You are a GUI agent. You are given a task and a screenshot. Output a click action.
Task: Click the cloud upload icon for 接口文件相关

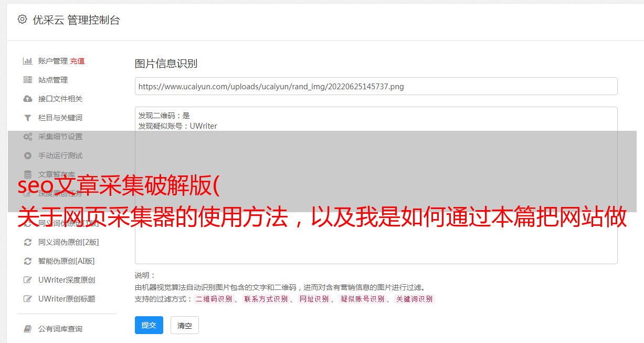pyautogui.click(x=28, y=99)
